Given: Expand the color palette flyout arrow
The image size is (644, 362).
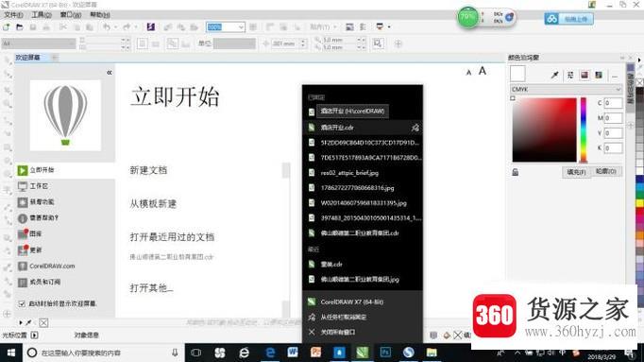Looking at the screenshot, I should [639, 60].
